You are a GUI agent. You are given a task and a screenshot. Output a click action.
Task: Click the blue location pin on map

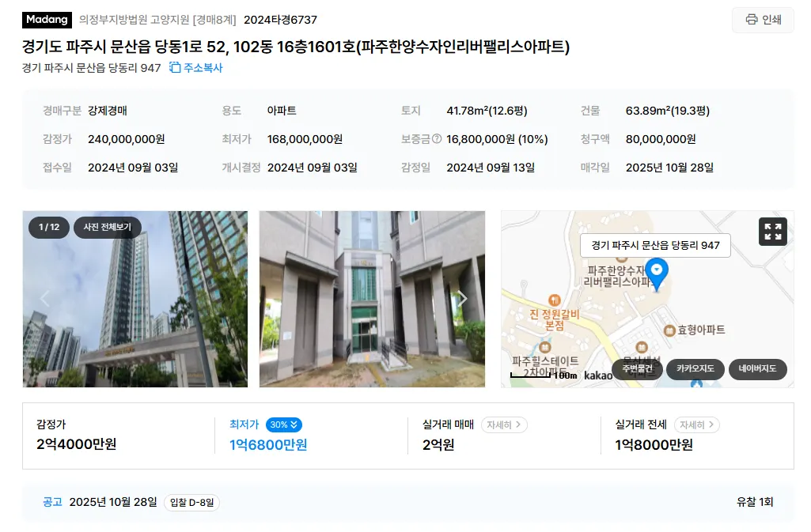(x=657, y=273)
